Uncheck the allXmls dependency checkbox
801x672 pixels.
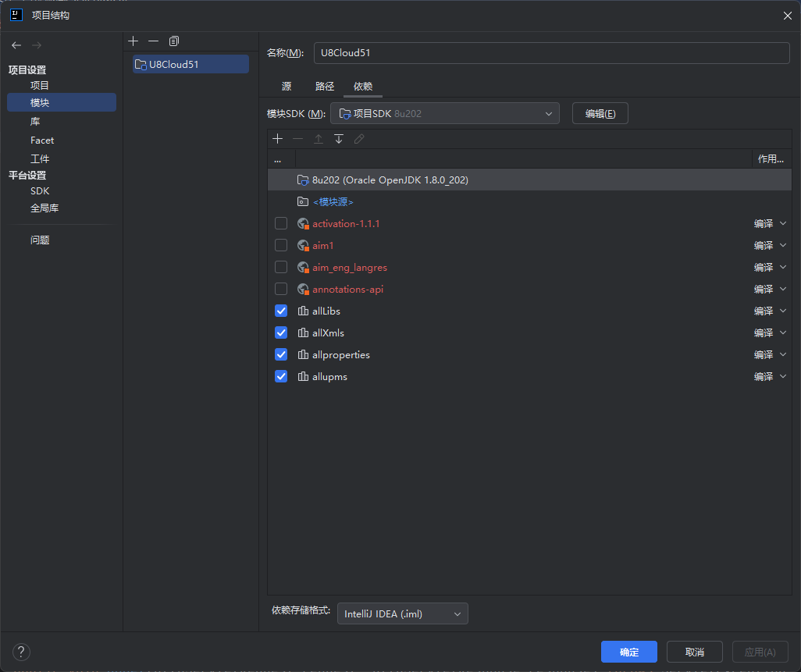[x=280, y=332]
